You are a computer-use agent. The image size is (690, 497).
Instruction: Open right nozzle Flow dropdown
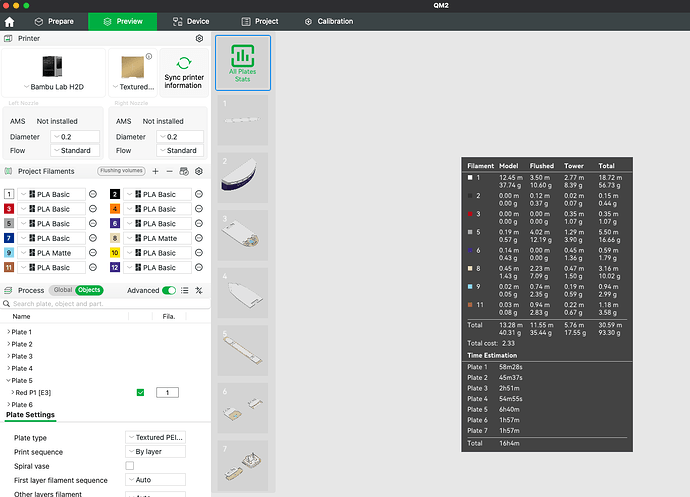coord(180,151)
